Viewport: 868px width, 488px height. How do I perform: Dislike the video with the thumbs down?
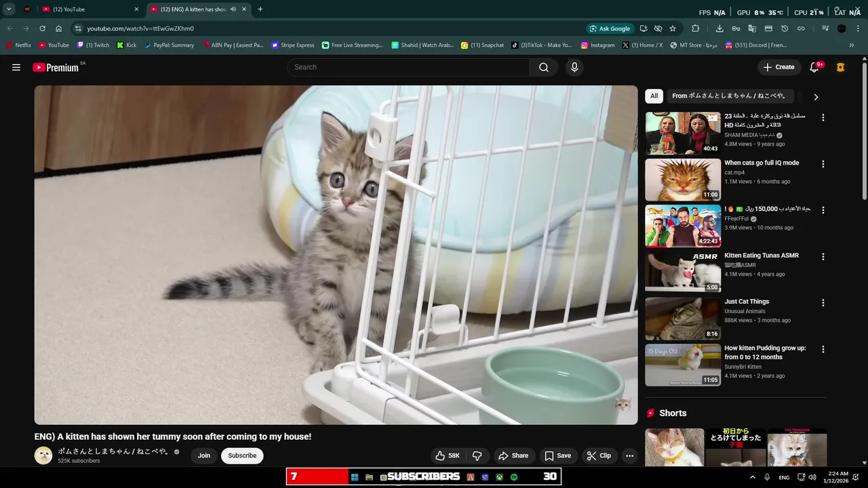477,455
